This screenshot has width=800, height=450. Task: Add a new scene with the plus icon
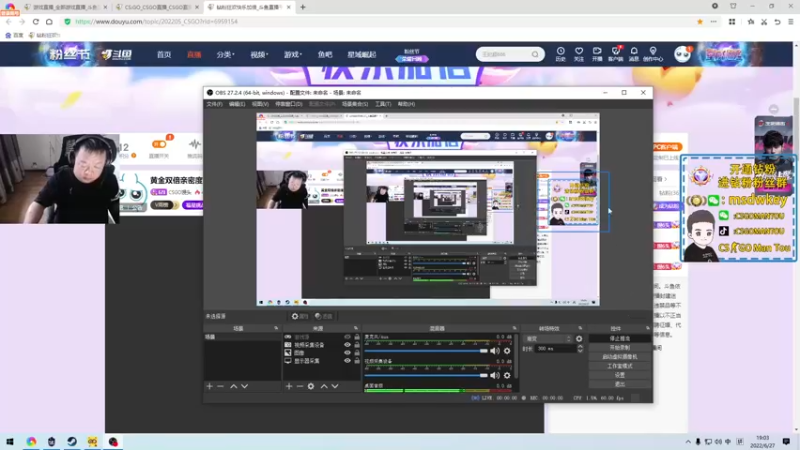click(209, 386)
